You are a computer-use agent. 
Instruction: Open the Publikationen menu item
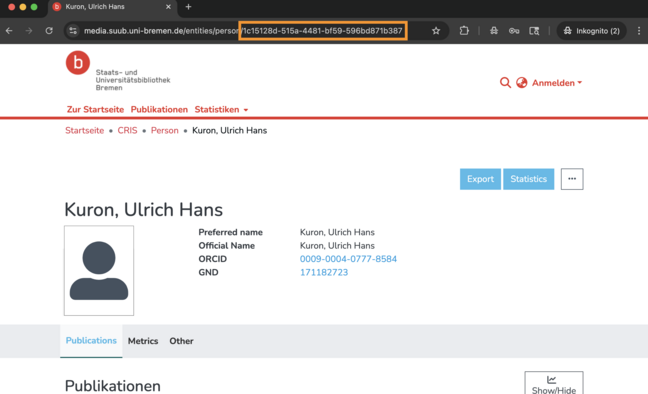[159, 110]
